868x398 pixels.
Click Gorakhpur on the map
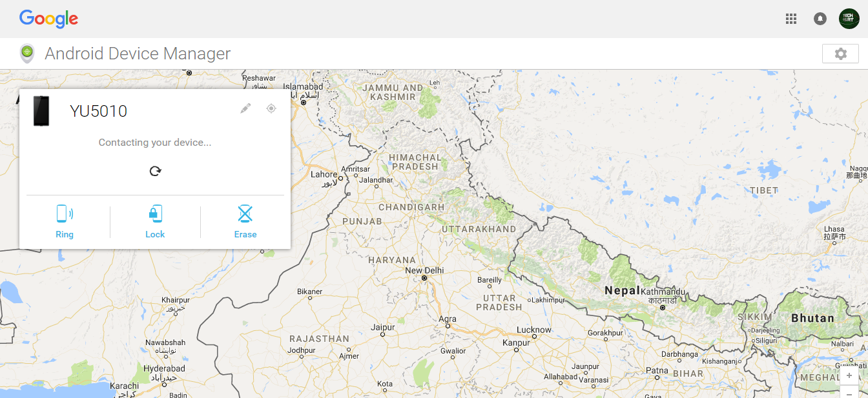(x=605, y=333)
